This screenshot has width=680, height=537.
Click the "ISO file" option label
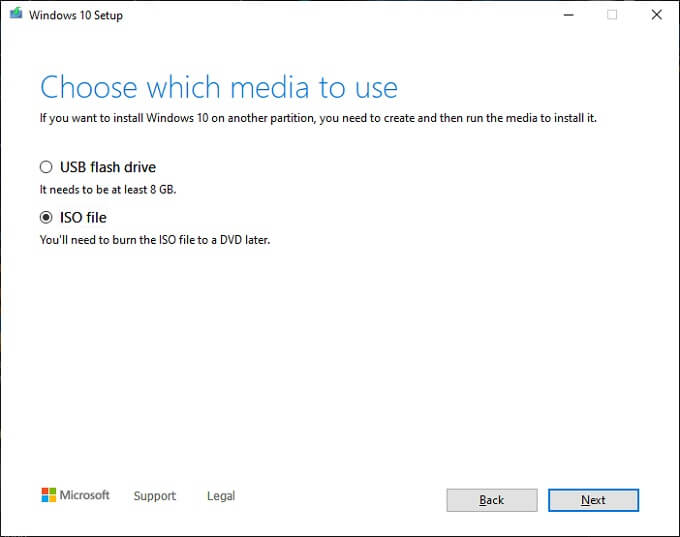coord(83,218)
